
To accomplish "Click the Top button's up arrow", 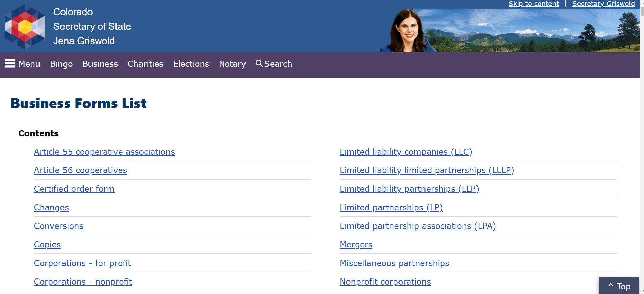I will pos(611,286).
